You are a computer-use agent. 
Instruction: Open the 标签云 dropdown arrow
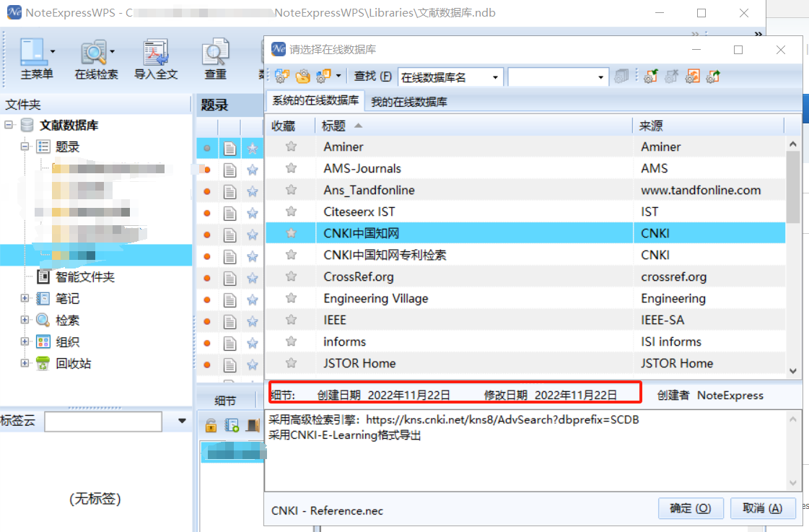(x=182, y=421)
